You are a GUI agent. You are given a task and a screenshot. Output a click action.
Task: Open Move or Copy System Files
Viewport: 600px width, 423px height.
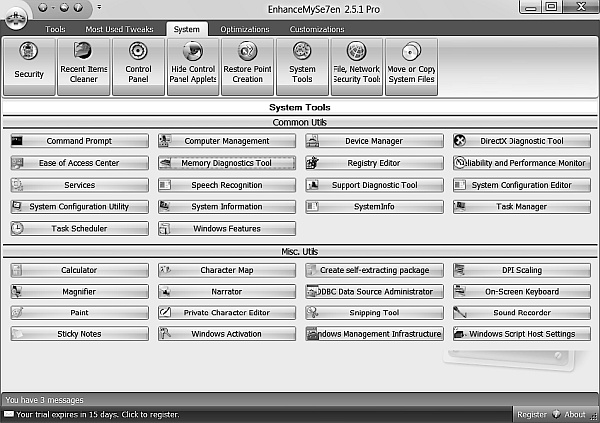tap(411, 66)
